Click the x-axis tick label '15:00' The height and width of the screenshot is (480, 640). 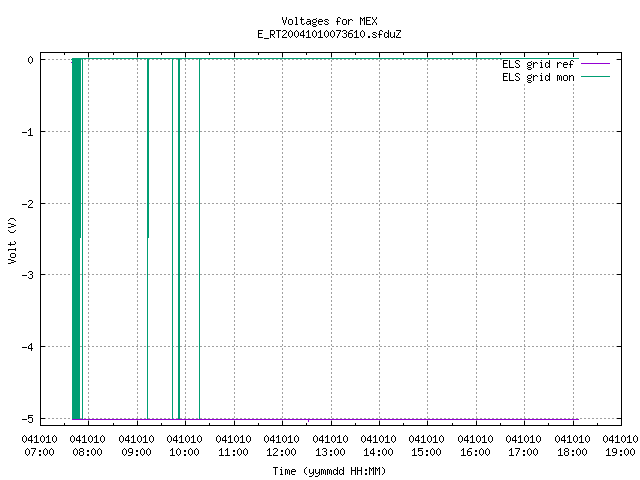[x=427, y=452]
